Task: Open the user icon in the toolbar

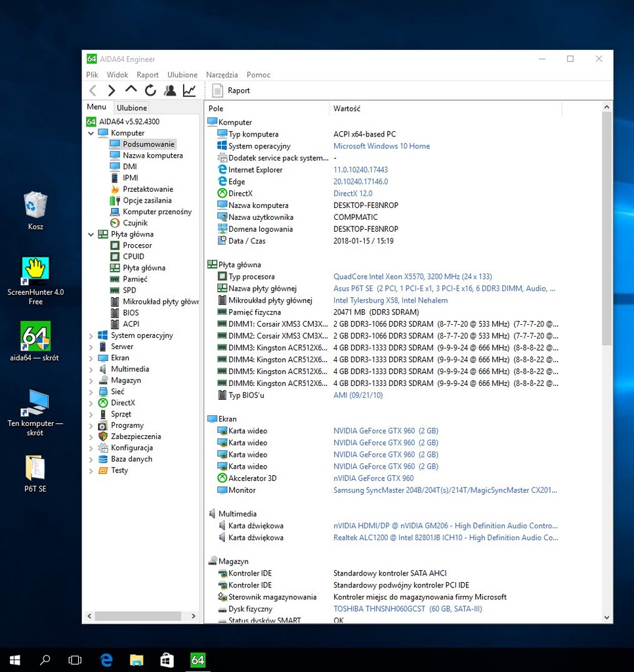Action: pyautogui.click(x=170, y=91)
